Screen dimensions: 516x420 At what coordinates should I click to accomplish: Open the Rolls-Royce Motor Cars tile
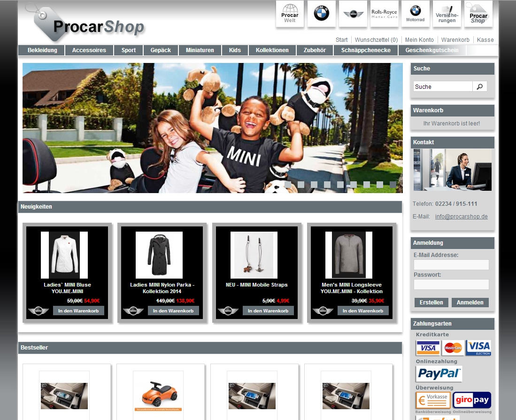pos(384,14)
